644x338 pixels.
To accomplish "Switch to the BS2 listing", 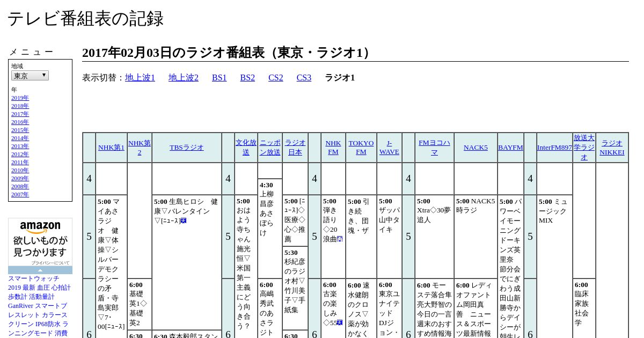I will click(x=247, y=78).
